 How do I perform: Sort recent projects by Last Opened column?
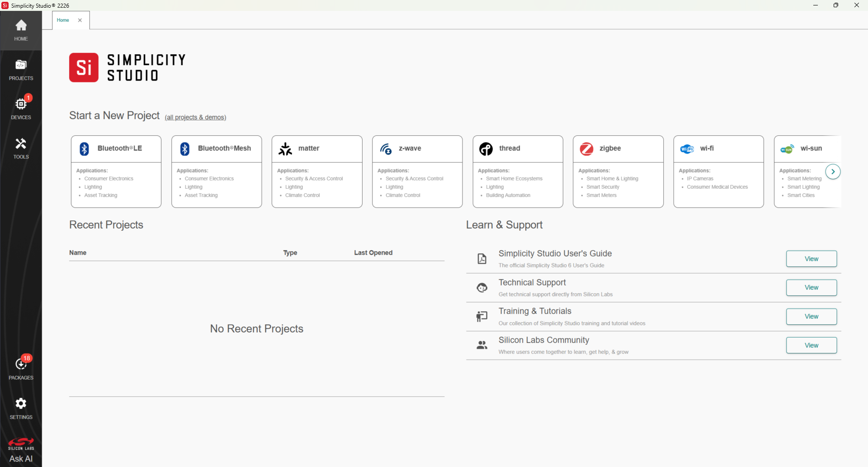coord(373,253)
